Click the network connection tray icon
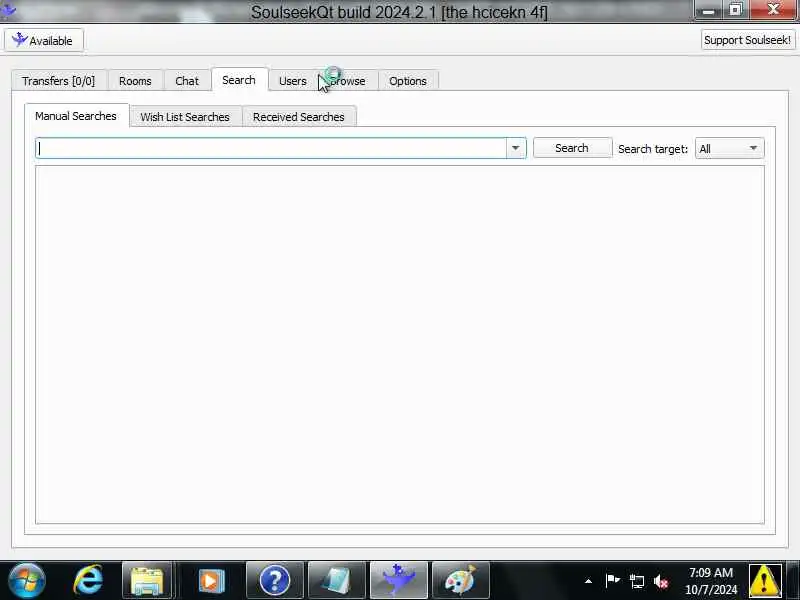This screenshot has width=800, height=600. (x=637, y=581)
